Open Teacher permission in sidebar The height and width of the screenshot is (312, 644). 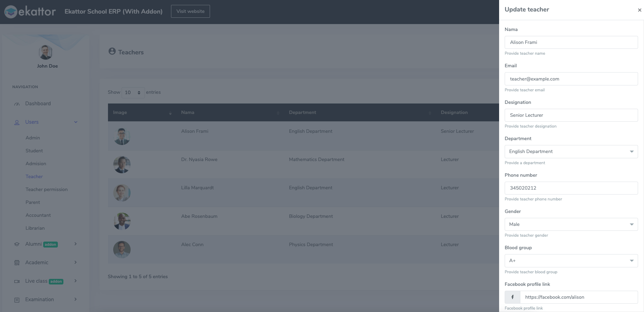click(46, 189)
